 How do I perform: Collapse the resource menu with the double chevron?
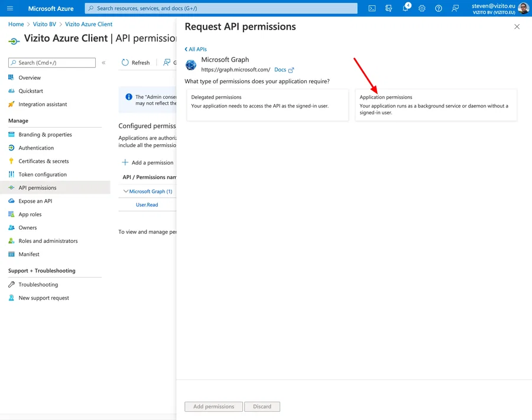[103, 63]
